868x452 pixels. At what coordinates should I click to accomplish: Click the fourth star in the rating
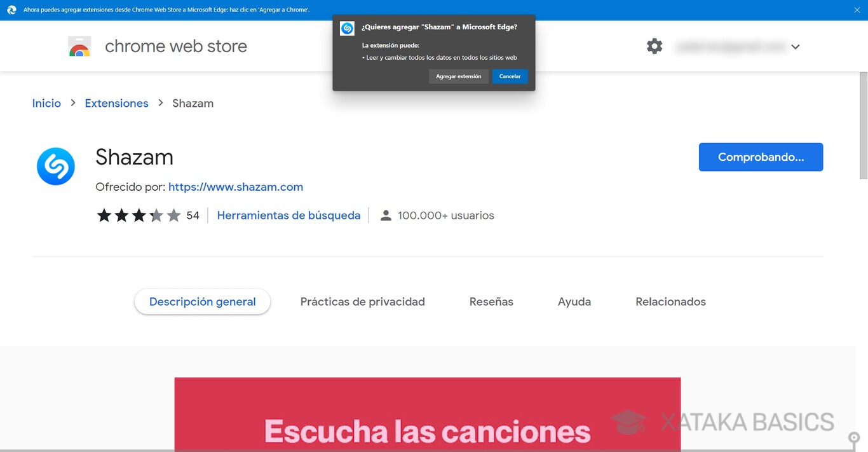click(156, 215)
